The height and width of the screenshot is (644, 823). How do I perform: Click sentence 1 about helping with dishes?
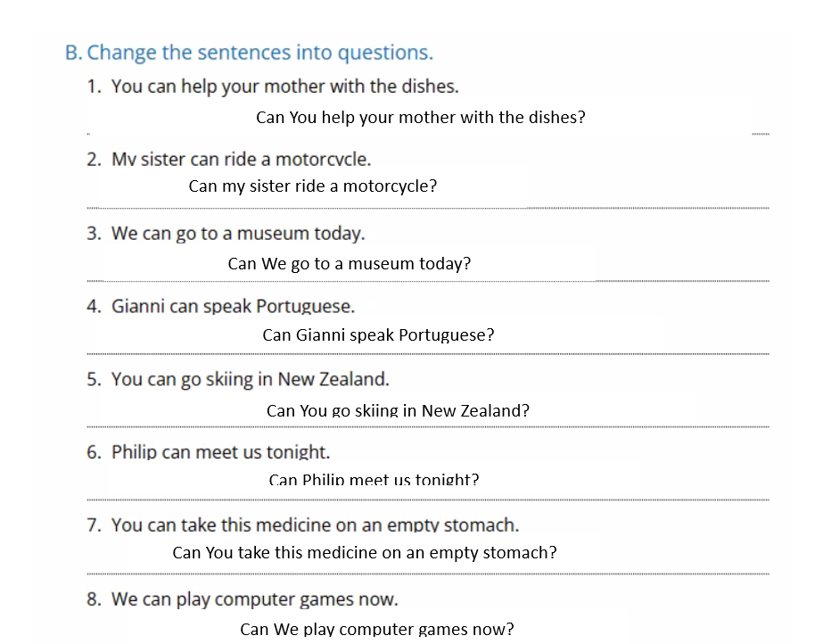coord(285,87)
